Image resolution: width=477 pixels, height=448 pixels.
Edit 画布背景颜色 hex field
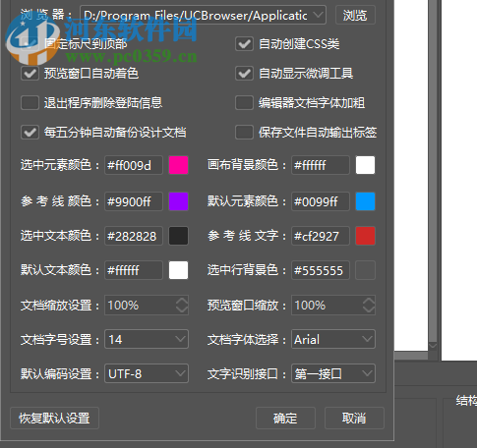point(321,165)
